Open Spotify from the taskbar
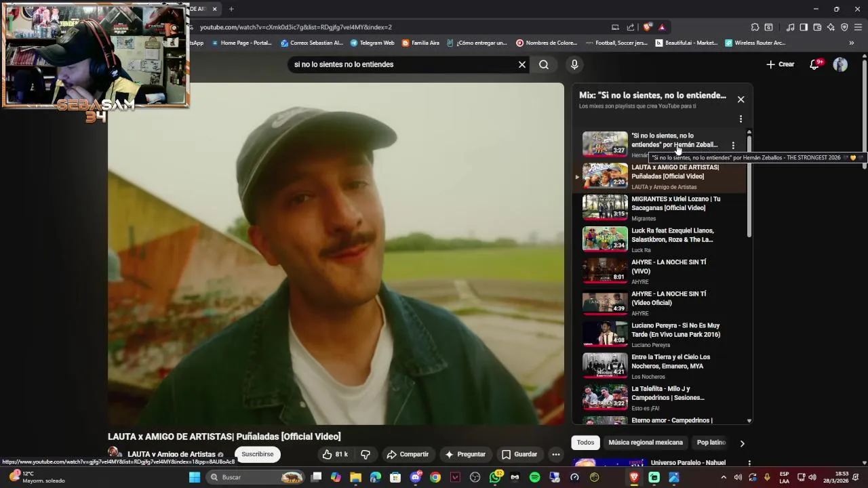Screen dimensions: 868x488 point(534,477)
